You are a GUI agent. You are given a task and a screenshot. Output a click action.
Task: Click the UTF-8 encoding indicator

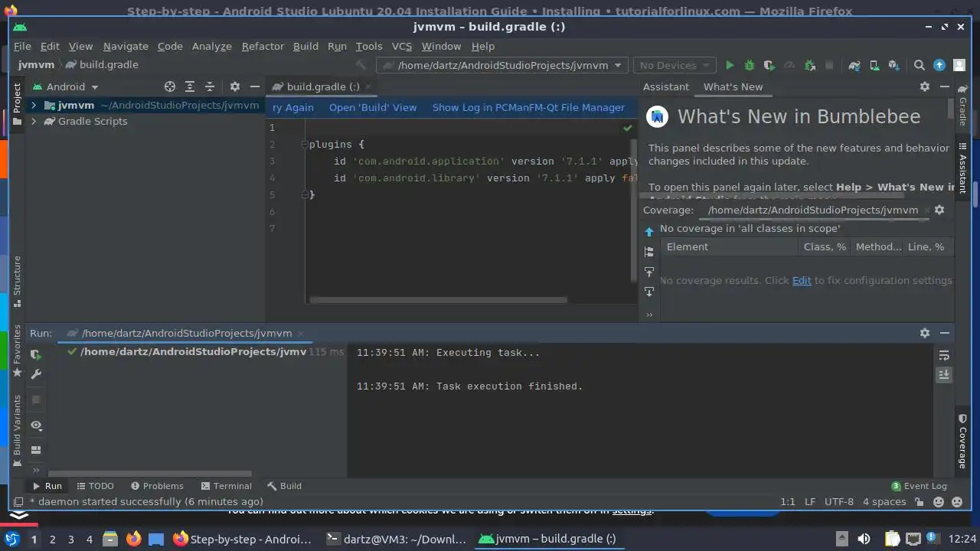coord(839,502)
